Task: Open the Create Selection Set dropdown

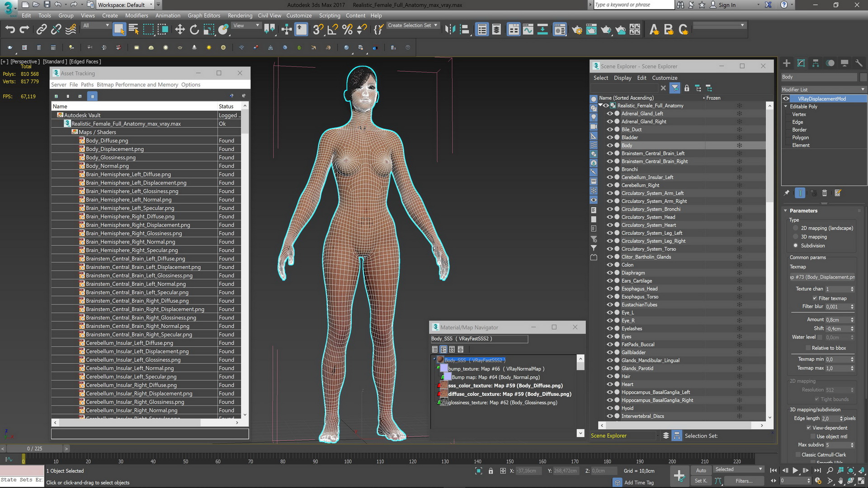Action: [413, 26]
